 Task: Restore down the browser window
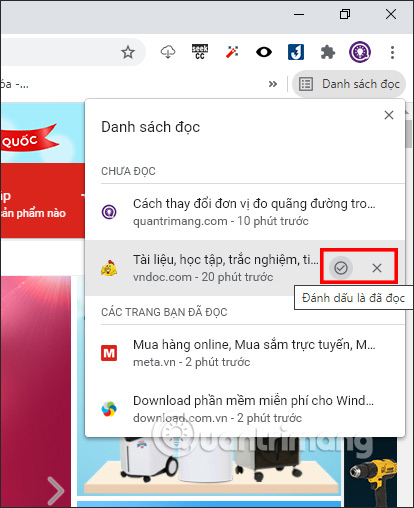(345, 14)
